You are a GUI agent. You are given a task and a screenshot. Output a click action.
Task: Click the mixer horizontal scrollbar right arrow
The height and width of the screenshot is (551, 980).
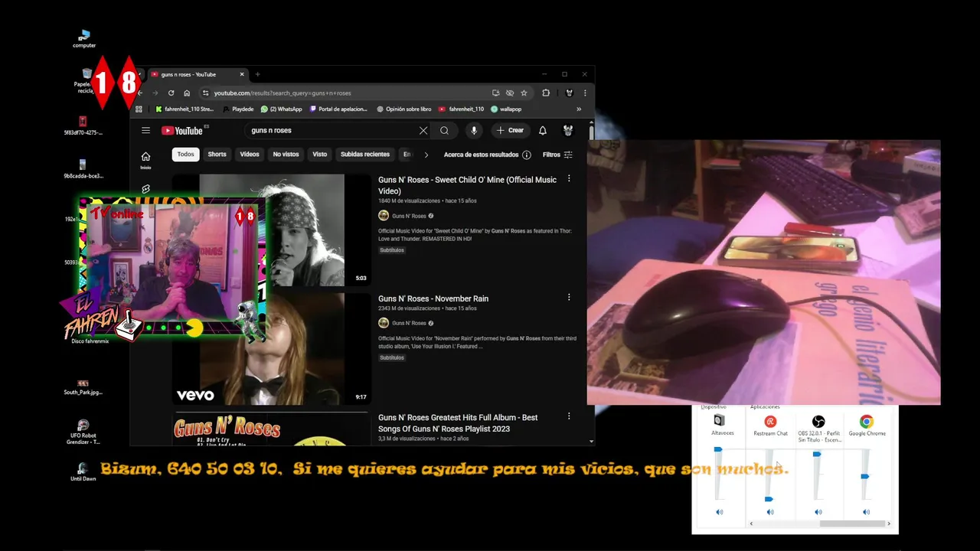(889, 523)
